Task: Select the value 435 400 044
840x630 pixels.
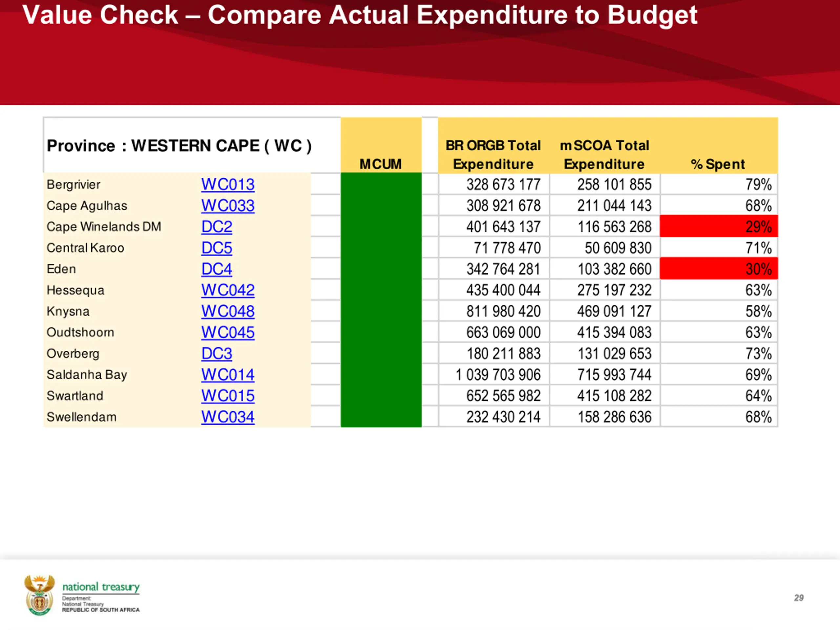Action: tap(504, 290)
